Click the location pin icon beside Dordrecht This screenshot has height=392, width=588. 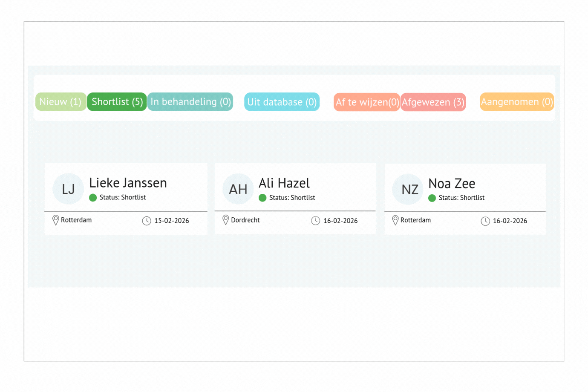coord(226,220)
